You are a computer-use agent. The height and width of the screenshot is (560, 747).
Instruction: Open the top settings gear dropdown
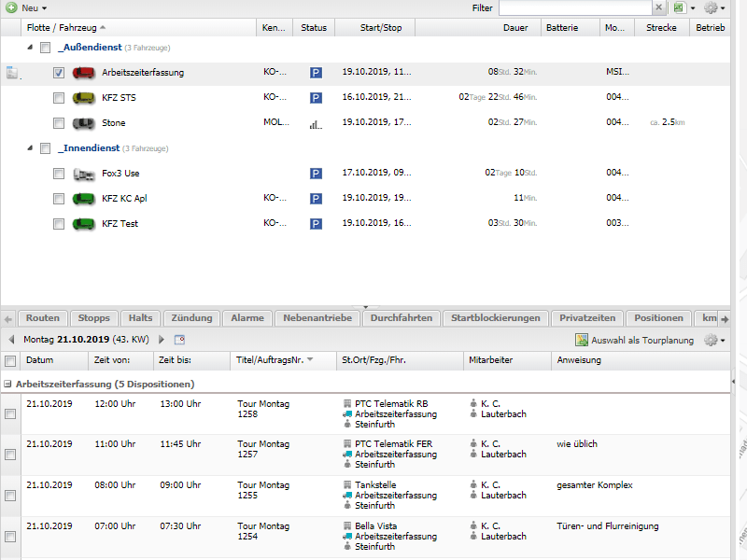click(x=714, y=7)
